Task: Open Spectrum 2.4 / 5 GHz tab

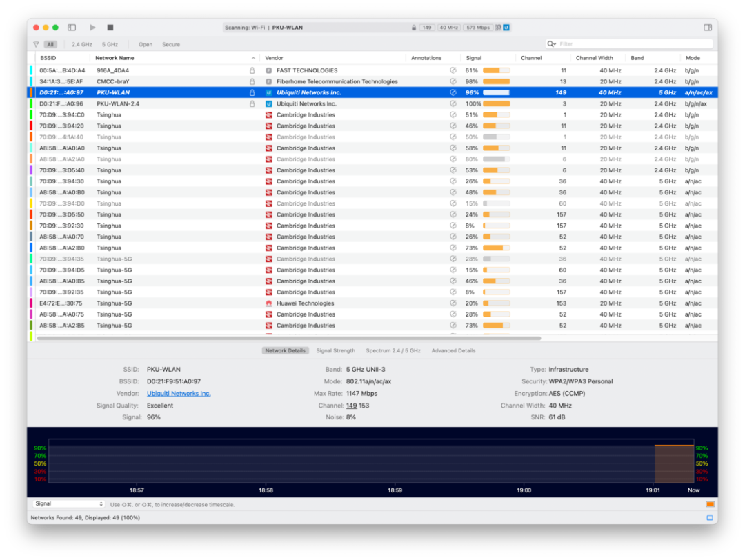Action: [393, 350]
